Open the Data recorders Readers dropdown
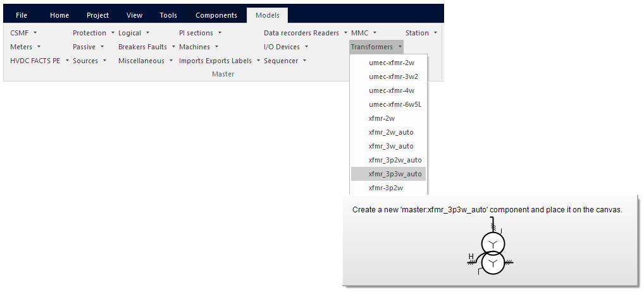The height and width of the screenshot is (292, 644). 306,33
